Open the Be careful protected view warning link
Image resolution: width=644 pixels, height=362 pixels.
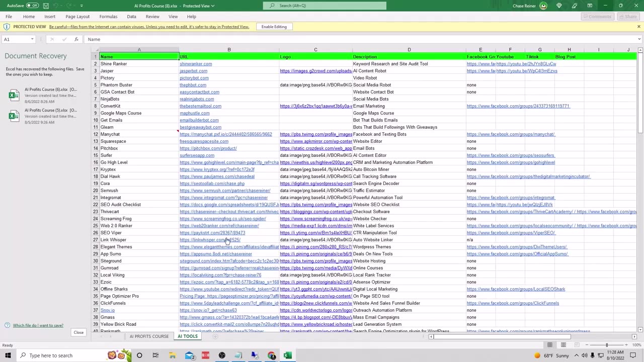149,27
